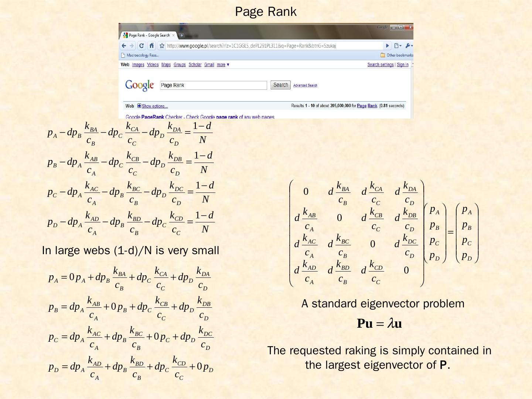This screenshot has width=532, height=399.
Task: Click the browser Forward arrow
Action: point(132,46)
